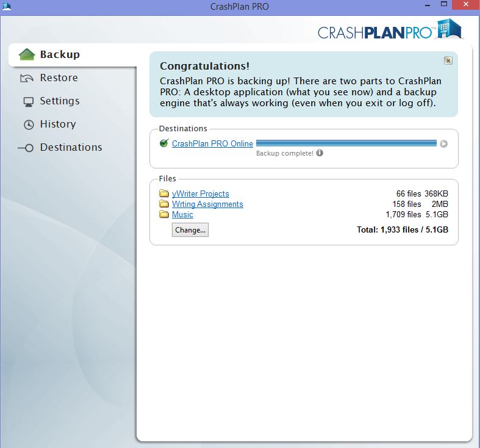Click 'Total: 1,933 files / 5.1GB' text
This screenshot has width=480, height=448.
click(403, 230)
